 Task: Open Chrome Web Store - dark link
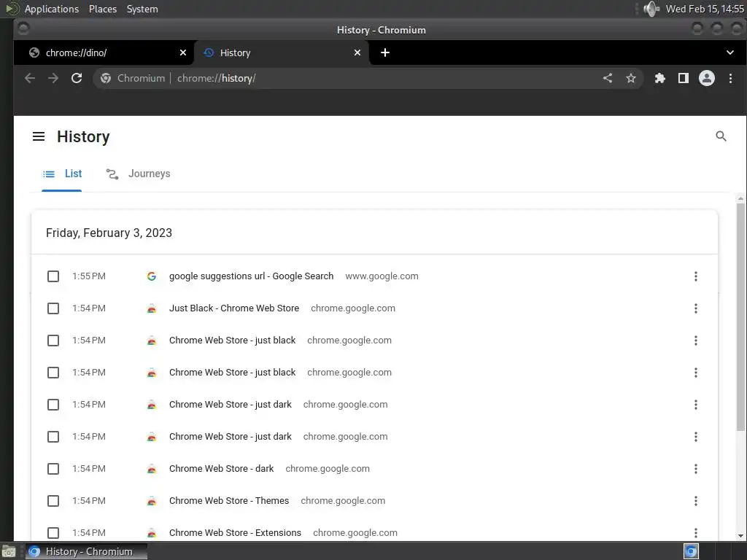pos(222,469)
